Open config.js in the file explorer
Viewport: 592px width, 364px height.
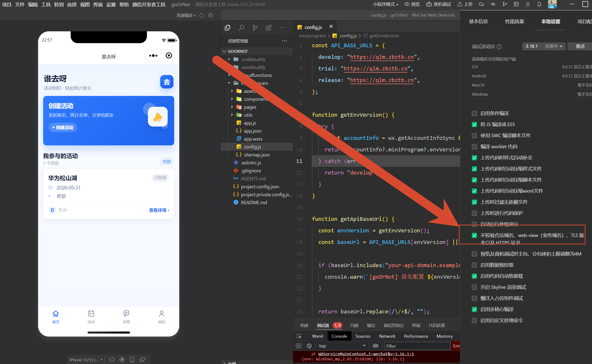click(252, 147)
